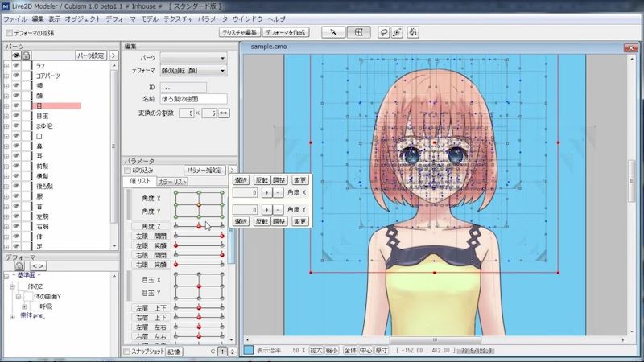Open the ヘルプ menu
The image size is (644, 362).
pos(276,19)
